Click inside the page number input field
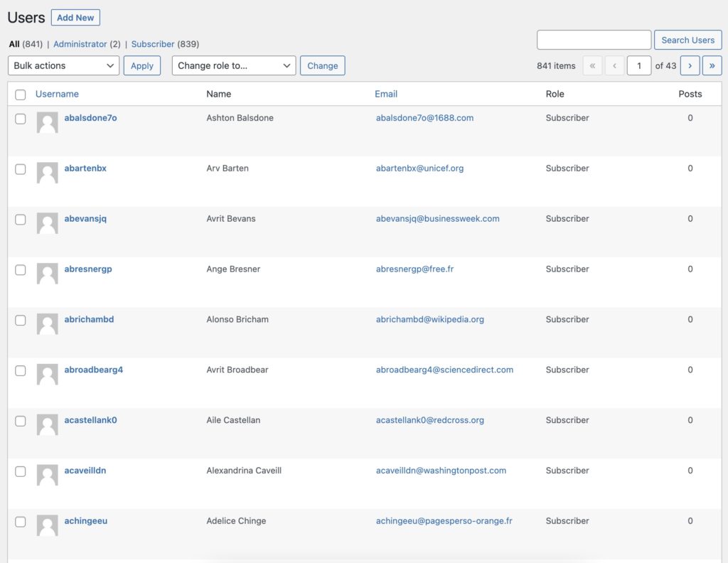 tap(638, 65)
